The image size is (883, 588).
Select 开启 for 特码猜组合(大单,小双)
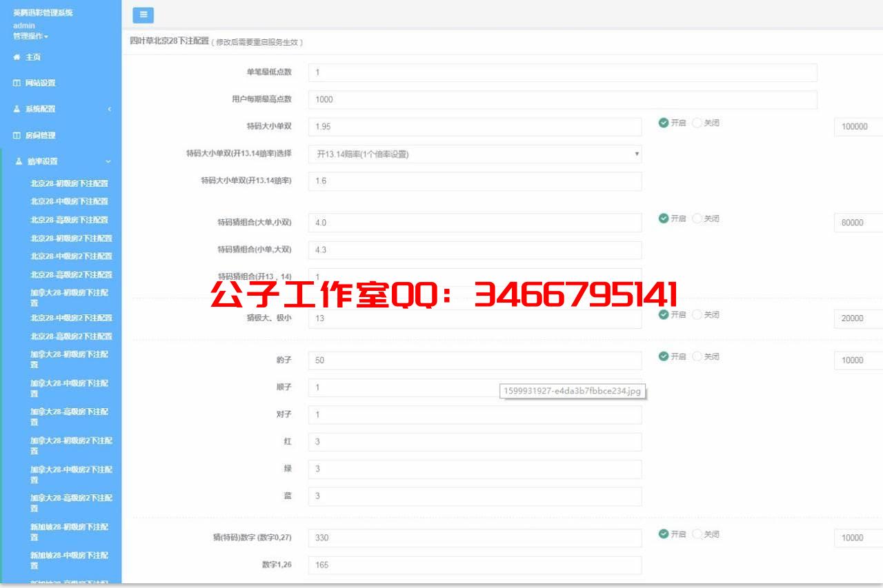pos(664,219)
